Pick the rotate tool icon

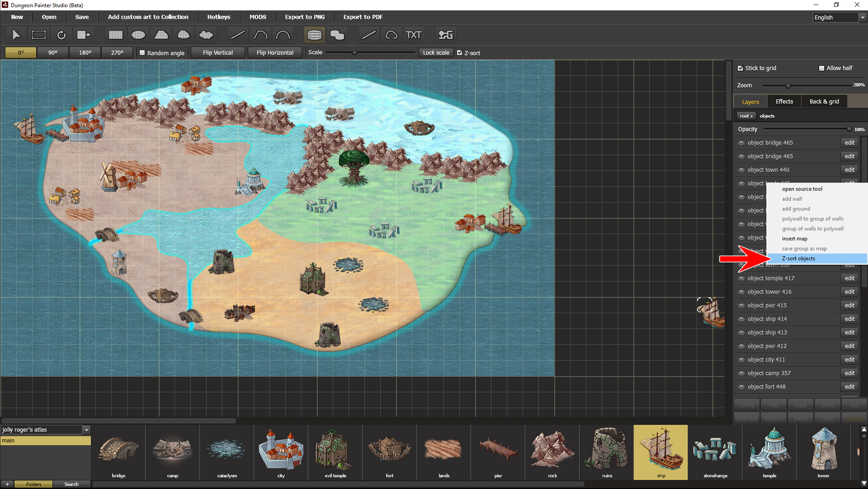61,35
